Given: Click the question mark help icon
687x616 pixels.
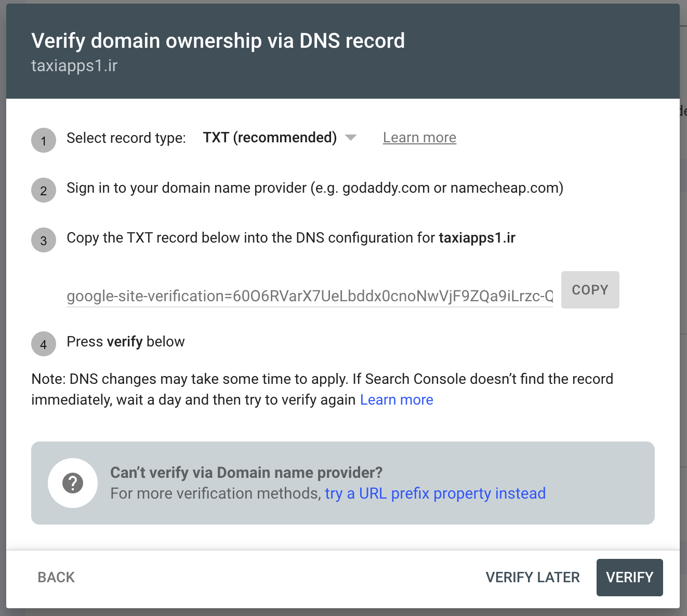Looking at the screenshot, I should tap(73, 483).
